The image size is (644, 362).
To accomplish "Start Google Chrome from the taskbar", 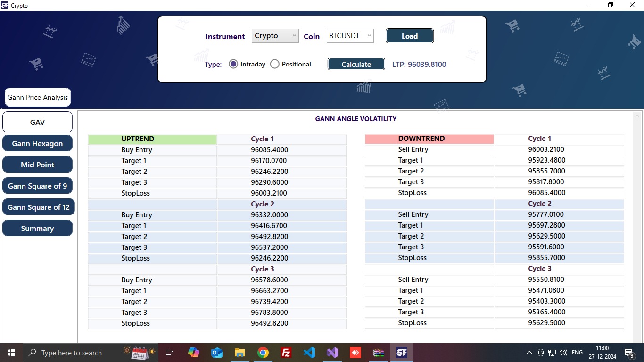I will tap(263, 353).
